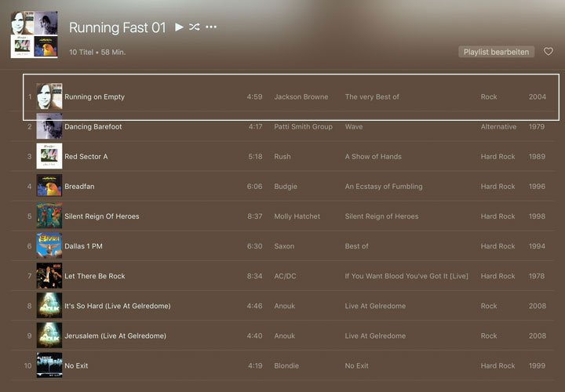Shuffle the Running Fast 01 playlist
Viewport: 565px width, 392px height.
coord(195,27)
